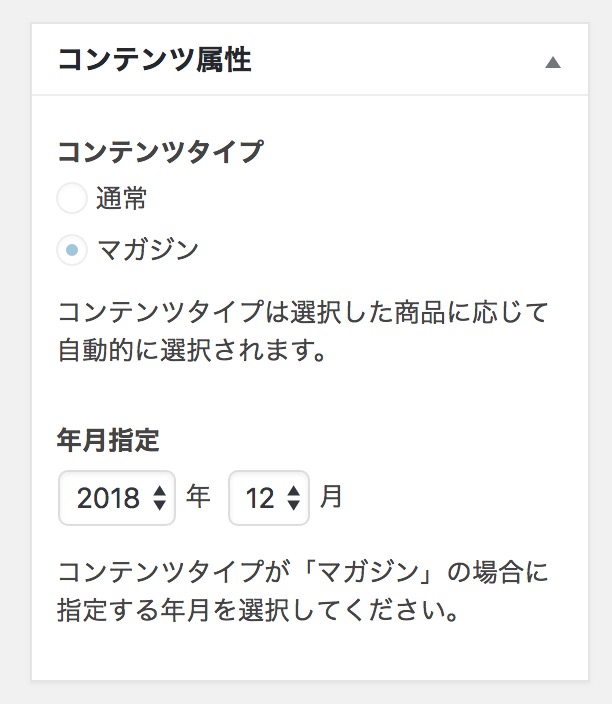This screenshot has height=704, width=612.
Task: Click the quoted 「マガジン」 word in the bottom description
Action: 364,573
